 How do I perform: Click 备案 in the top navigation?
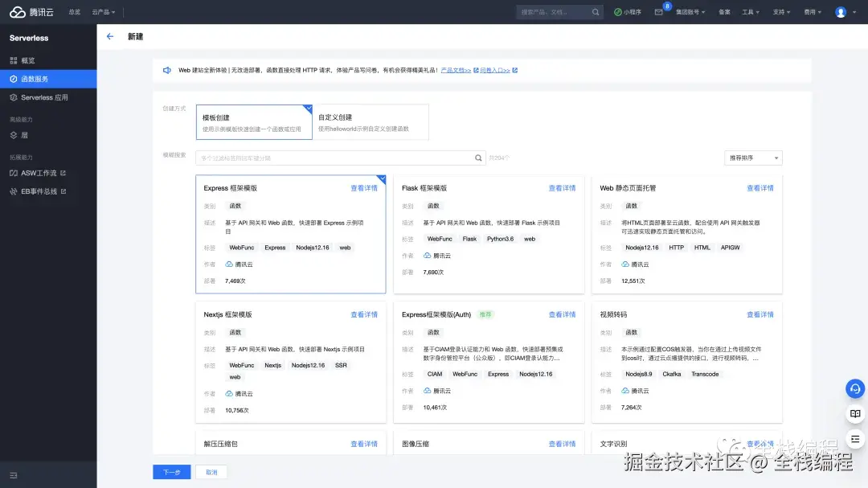[724, 11]
